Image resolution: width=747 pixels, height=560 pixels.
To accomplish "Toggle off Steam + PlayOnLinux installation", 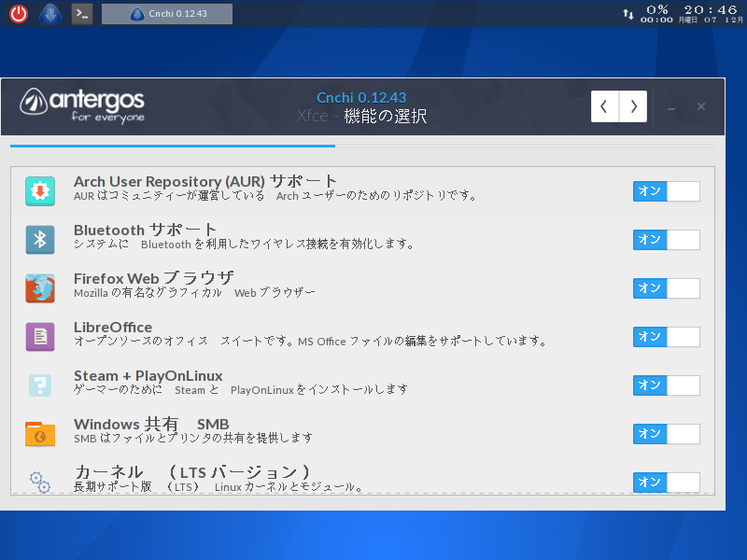I will pos(667,385).
